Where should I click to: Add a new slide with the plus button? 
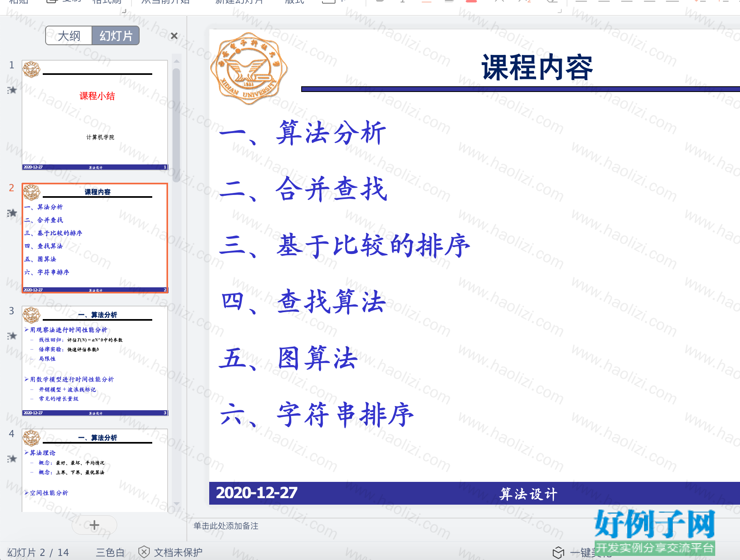pos(94,525)
